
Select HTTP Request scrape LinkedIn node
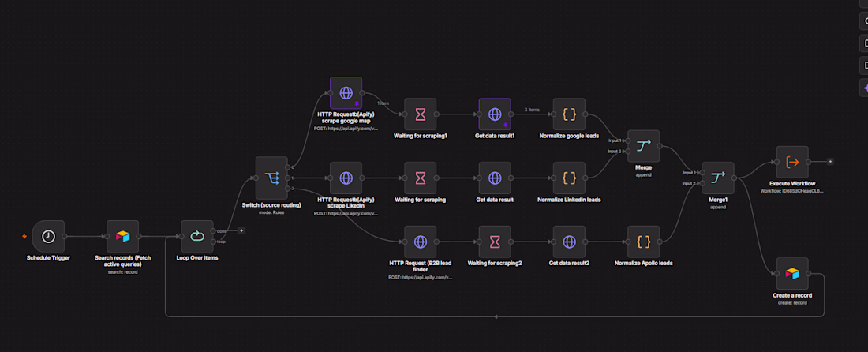click(346, 178)
